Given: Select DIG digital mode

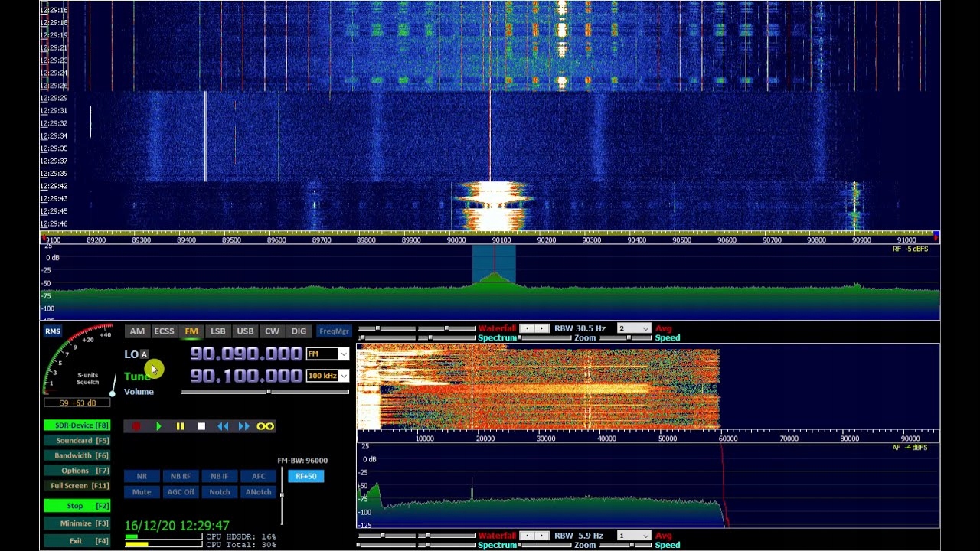Looking at the screenshot, I should [299, 331].
